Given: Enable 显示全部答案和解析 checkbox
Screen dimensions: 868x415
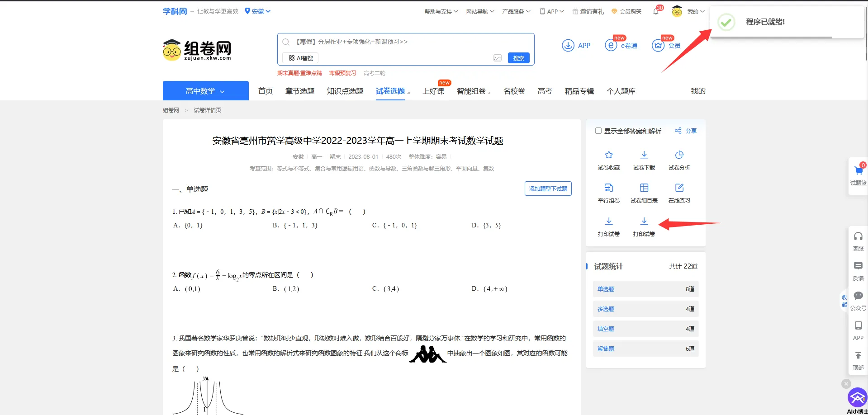Looking at the screenshot, I should click(598, 131).
